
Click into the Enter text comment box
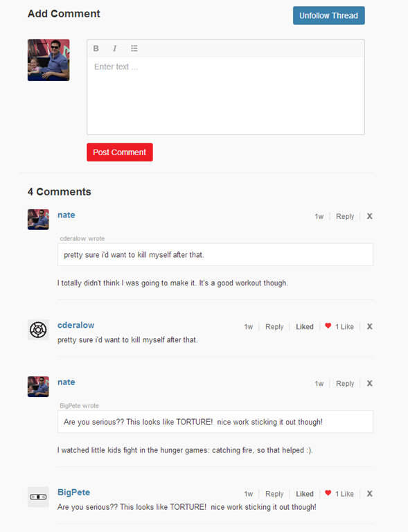226,96
